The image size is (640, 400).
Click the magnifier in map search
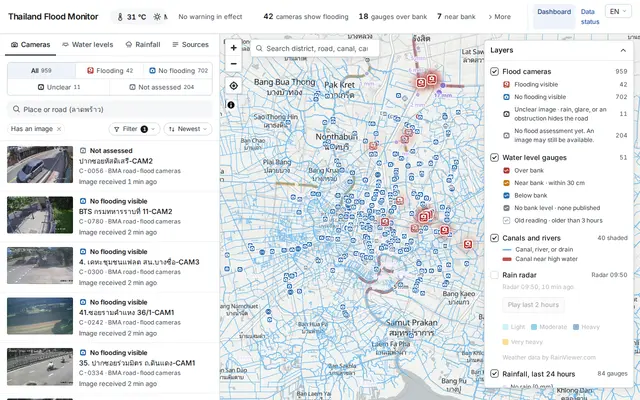click(259, 49)
